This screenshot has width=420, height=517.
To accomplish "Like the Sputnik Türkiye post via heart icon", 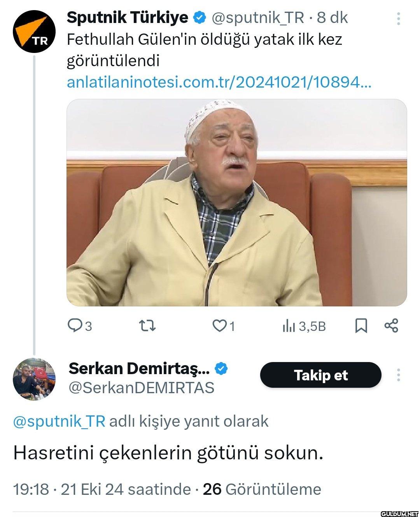I will [x=224, y=325].
